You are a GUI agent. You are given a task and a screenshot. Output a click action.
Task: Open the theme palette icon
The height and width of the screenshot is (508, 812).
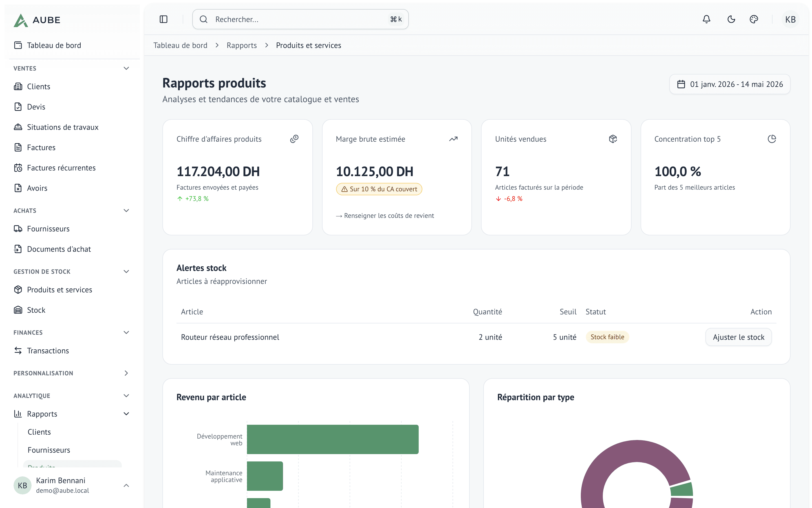point(754,19)
